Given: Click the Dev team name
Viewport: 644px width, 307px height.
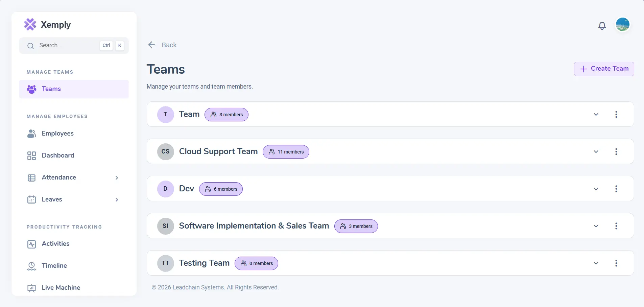Looking at the screenshot, I should pos(187,189).
